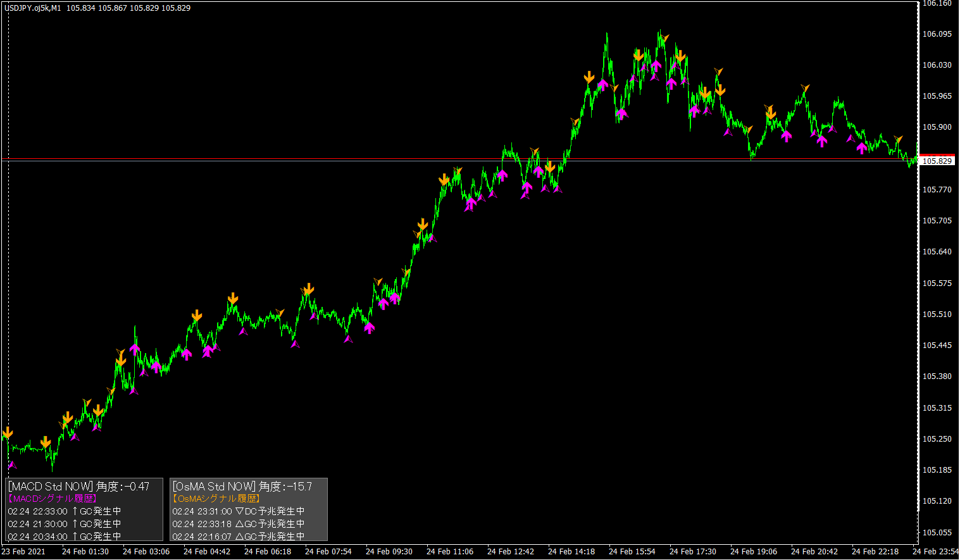960x560 pixels.
Task: Select MACD signal row 02.24 21:30:00
Action: 65,524
